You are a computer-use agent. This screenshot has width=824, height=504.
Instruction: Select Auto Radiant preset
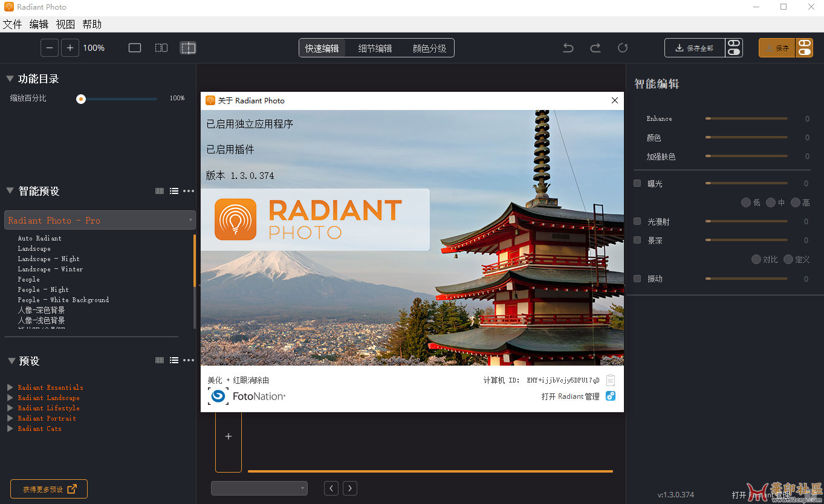point(40,238)
